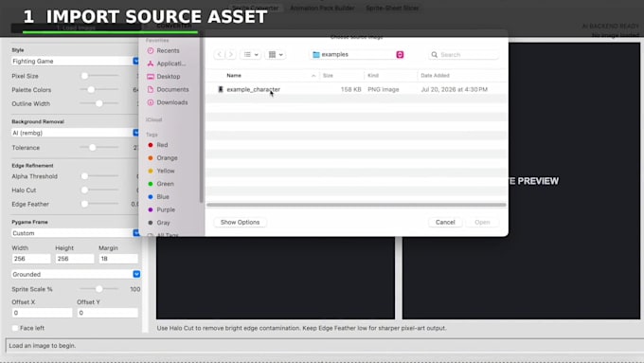Viewport: 644px width, 363px height.
Task: Enable the Face left checkbox
Action: (x=15, y=328)
